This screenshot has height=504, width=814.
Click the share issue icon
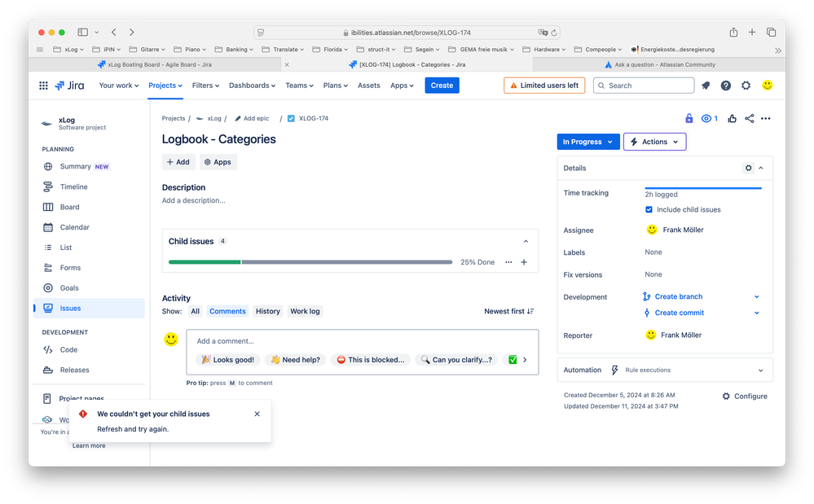[x=749, y=118]
